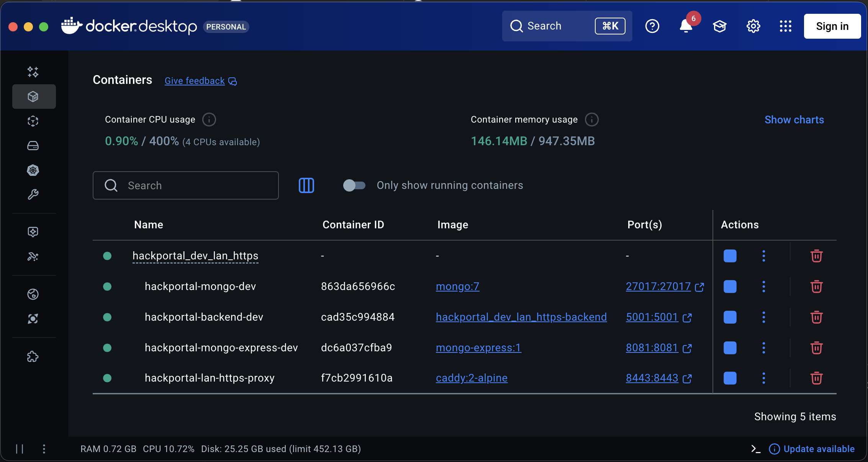868x462 pixels.
Task: Open more actions for hackportal-lan-https-proxy
Action: 763,378
